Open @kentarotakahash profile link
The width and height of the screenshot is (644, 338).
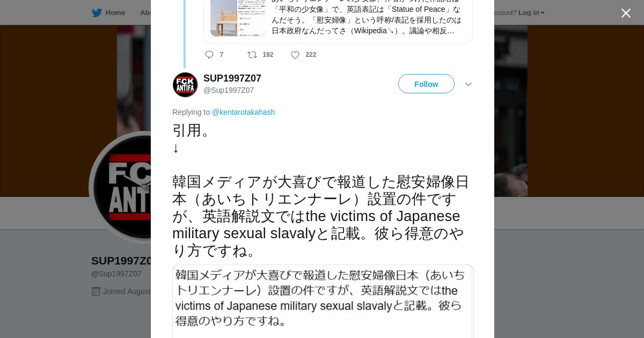pos(244,112)
